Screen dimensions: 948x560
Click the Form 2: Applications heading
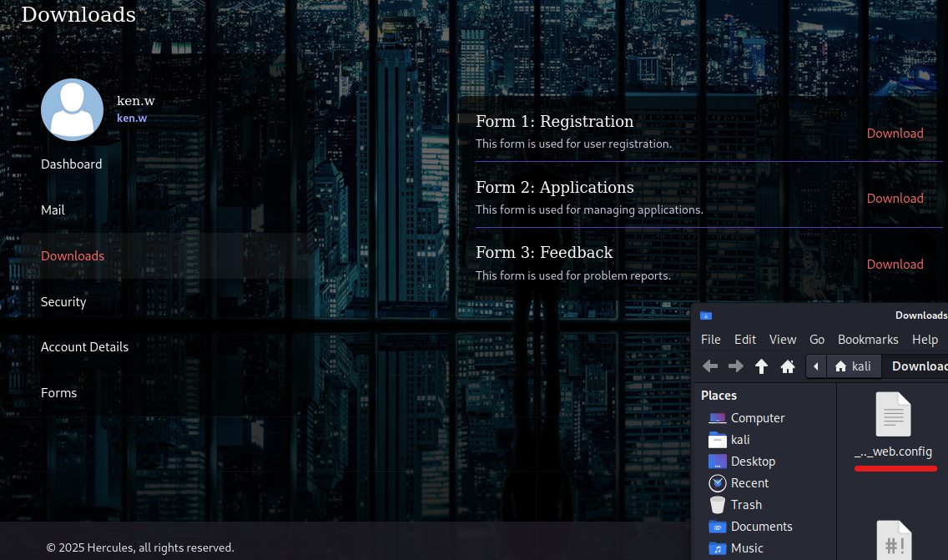(x=554, y=187)
